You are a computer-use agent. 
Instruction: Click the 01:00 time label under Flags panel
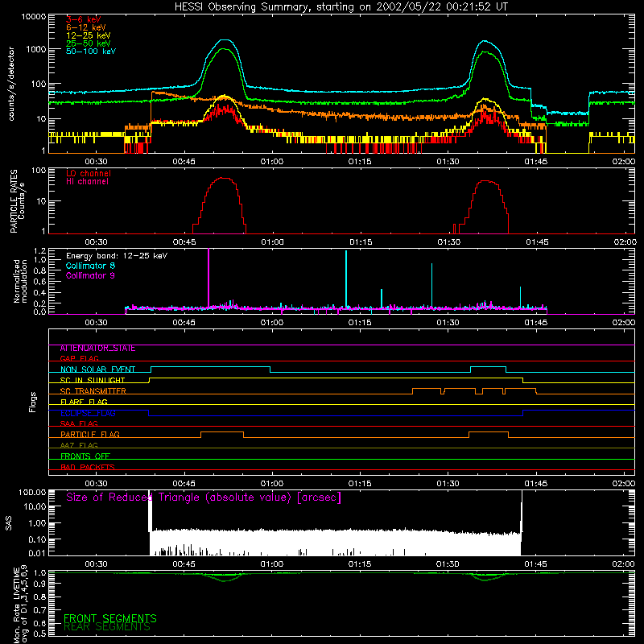[x=272, y=484]
